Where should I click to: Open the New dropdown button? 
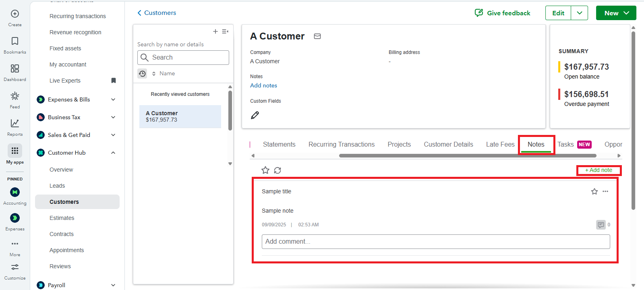616,13
